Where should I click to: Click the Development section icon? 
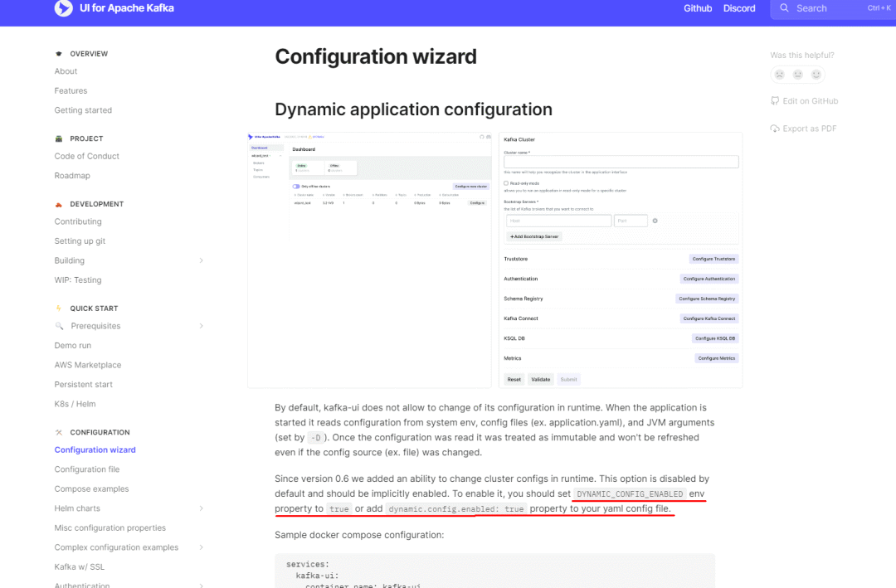pos(58,204)
